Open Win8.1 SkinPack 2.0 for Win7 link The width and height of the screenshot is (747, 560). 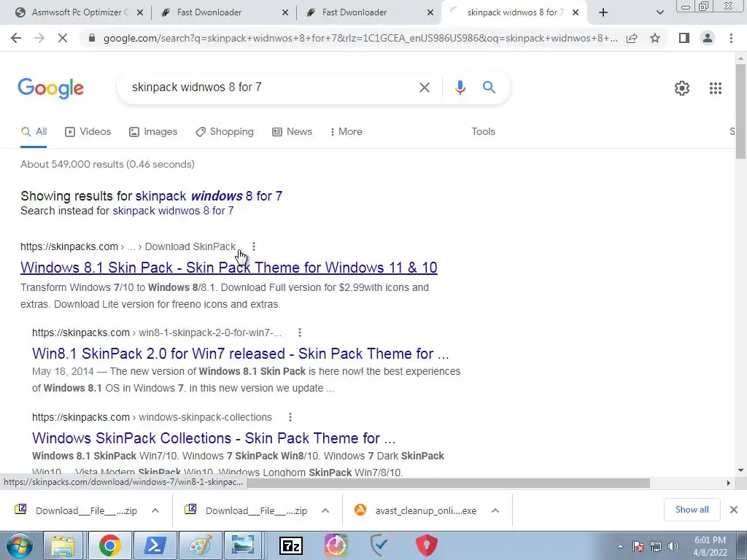point(241,354)
